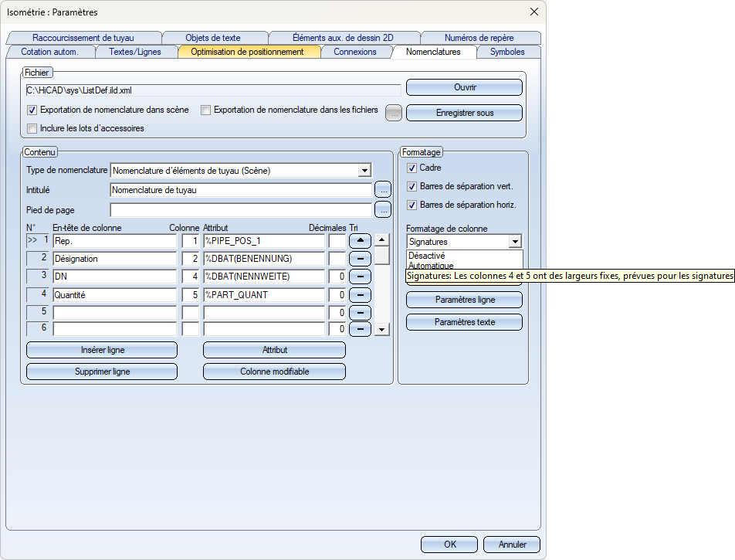Choose Désactivé in the column formatting list

[426, 256]
